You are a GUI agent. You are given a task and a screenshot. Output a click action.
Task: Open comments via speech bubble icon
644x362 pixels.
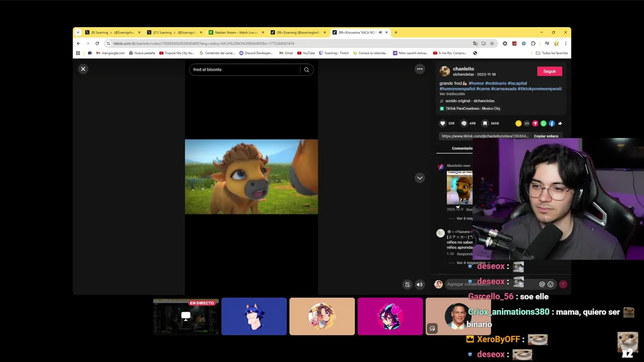[x=464, y=123]
